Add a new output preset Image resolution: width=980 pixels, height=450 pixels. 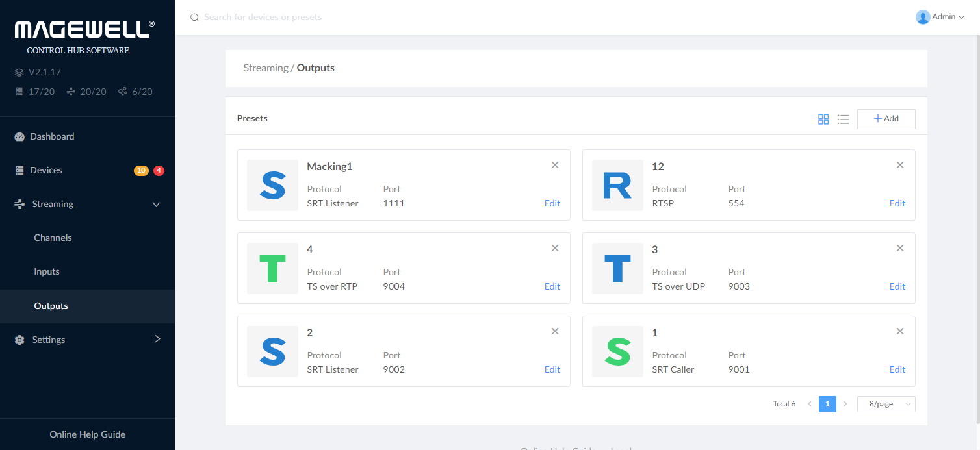click(x=886, y=119)
